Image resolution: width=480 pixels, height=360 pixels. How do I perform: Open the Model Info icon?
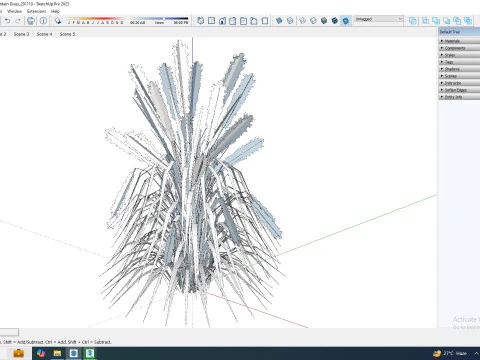click(43, 21)
